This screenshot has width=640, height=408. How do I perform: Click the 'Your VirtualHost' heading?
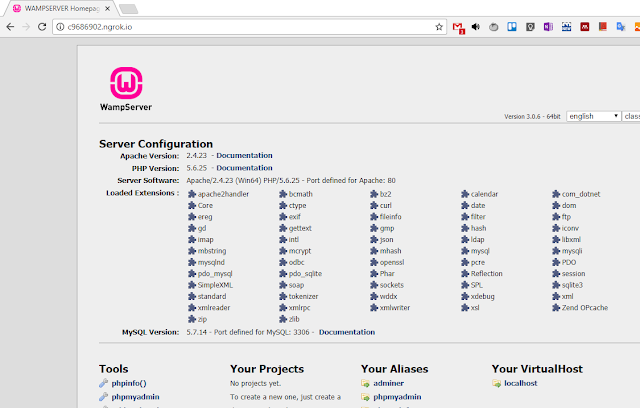pos(537,369)
